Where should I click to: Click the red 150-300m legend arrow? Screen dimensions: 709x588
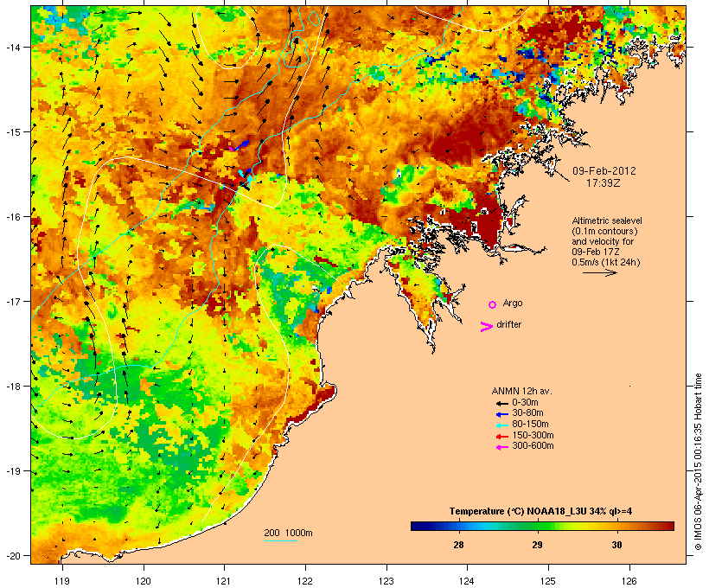tap(502, 437)
